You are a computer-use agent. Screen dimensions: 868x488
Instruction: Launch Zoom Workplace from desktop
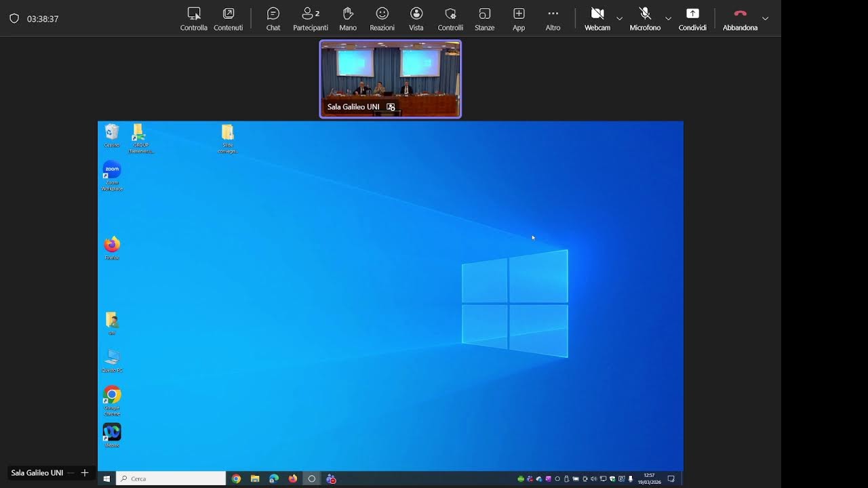(112, 176)
